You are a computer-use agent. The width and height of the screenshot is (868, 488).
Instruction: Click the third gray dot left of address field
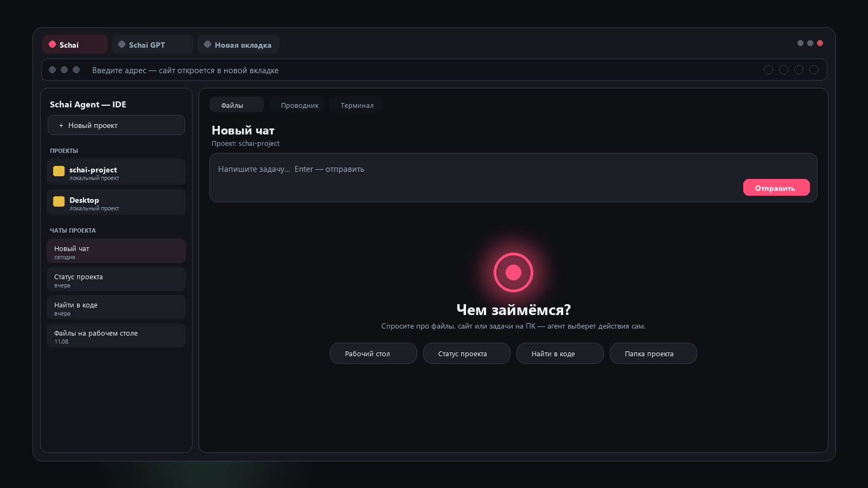pyautogui.click(x=76, y=69)
